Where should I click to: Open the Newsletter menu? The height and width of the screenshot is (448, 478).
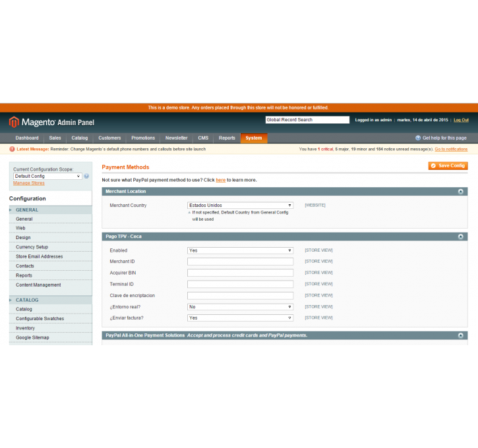176,138
